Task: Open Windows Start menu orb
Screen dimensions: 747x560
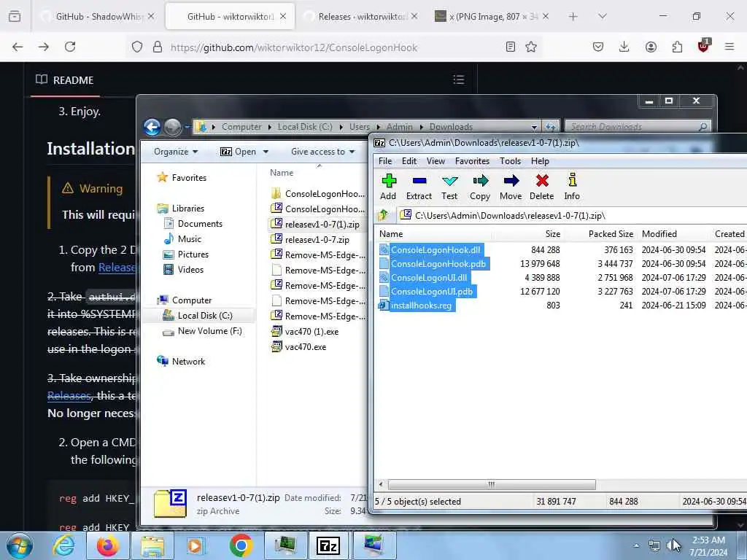Action: click(20, 545)
